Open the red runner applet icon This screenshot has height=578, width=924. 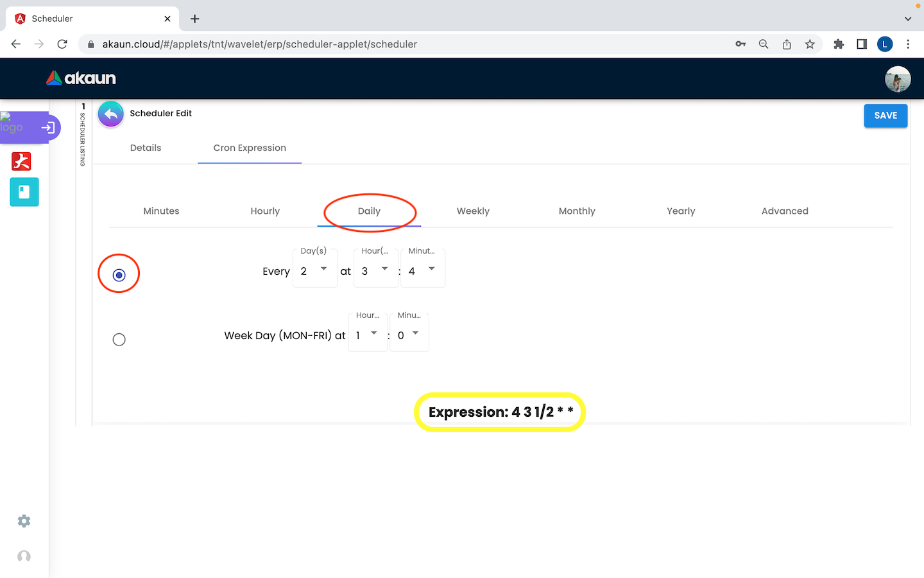coord(21,161)
